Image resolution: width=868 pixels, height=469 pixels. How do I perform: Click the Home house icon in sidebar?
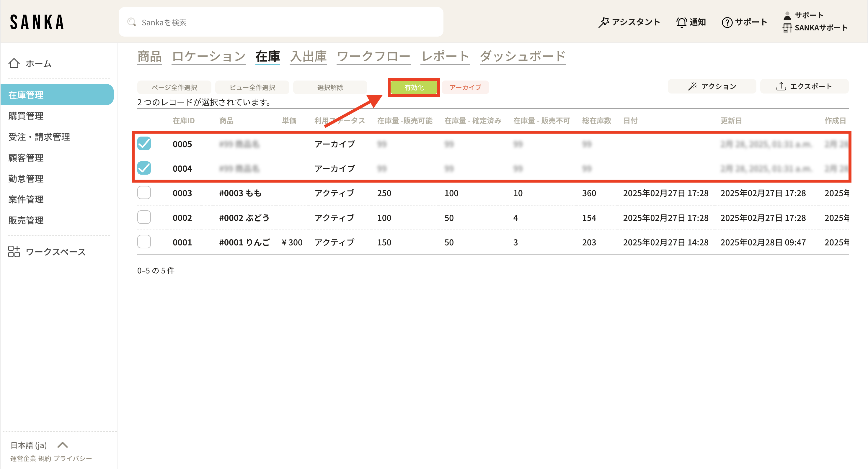(14, 63)
